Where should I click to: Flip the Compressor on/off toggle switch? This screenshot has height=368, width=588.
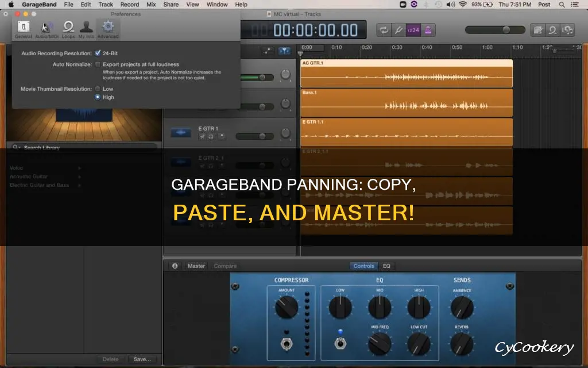(287, 344)
